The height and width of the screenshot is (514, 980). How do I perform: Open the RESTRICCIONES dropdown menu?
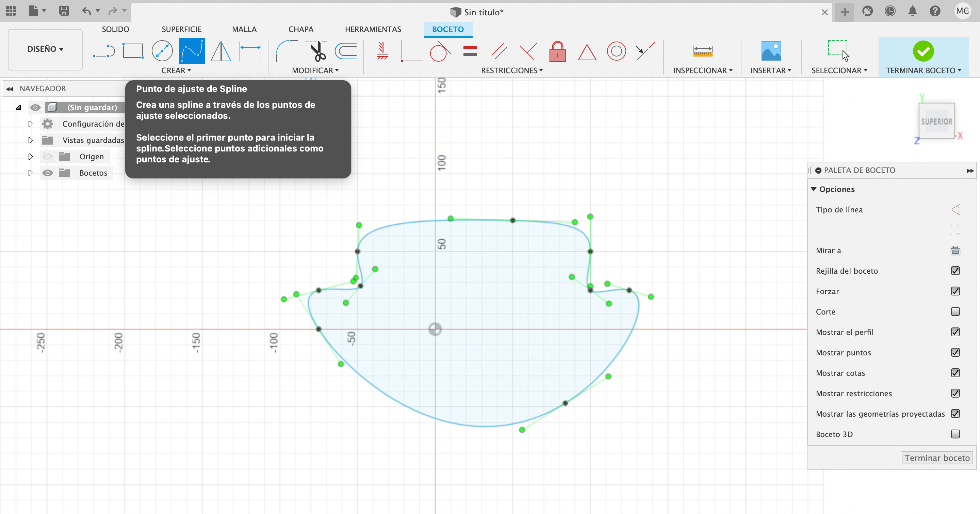point(512,70)
